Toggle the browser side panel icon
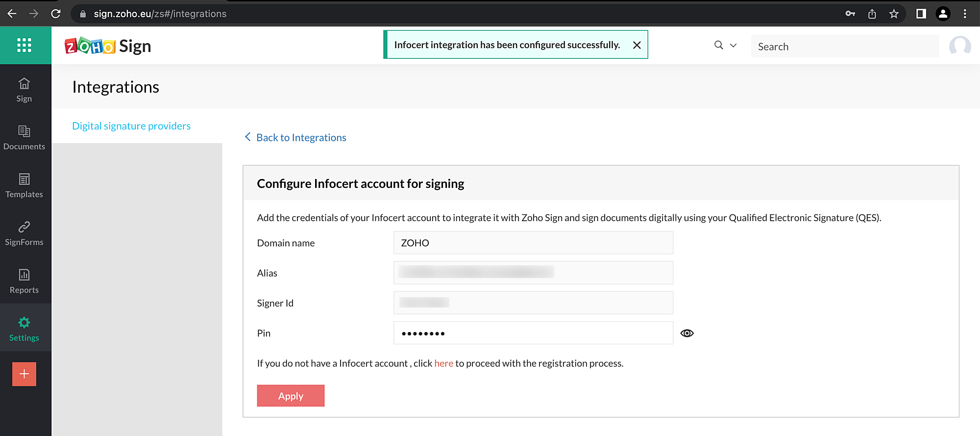The image size is (980, 436). (x=921, y=14)
